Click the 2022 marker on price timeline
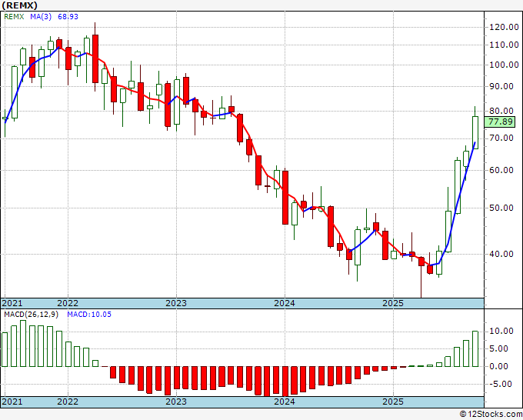Image resolution: width=523 pixels, height=420 pixels. (68, 303)
